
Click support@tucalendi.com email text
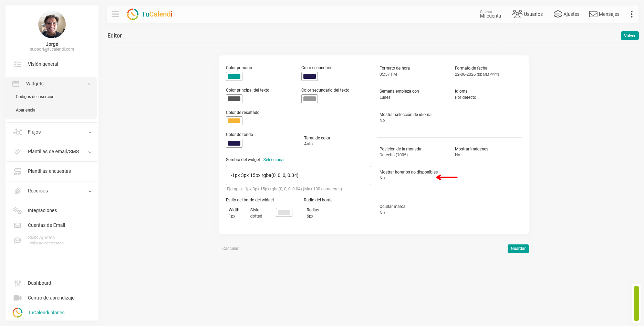click(52, 49)
